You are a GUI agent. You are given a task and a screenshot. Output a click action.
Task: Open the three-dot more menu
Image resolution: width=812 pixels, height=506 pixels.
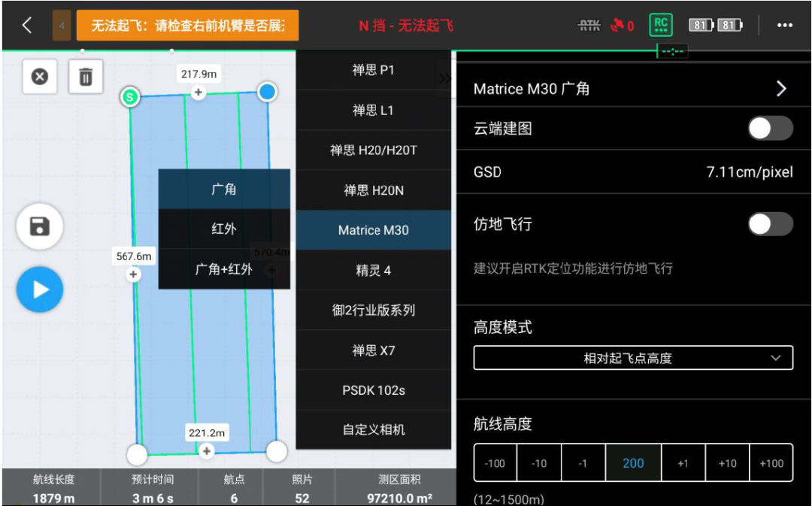pyautogui.click(x=785, y=26)
